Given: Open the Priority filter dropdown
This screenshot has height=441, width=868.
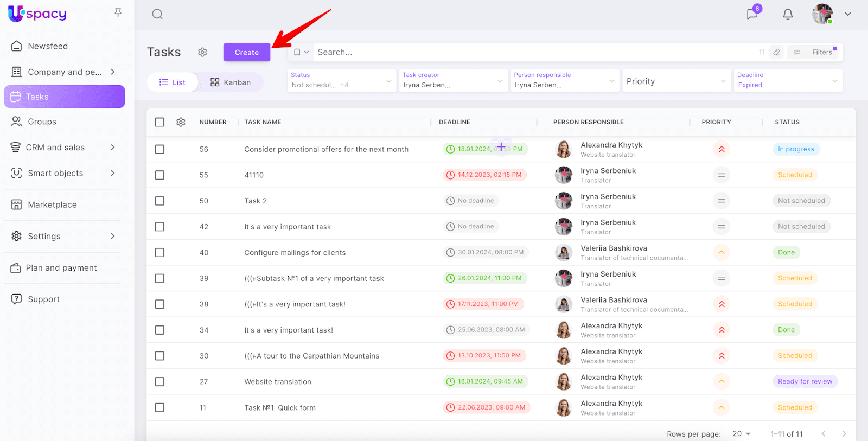Looking at the screenshot, I should click(675, 81).
